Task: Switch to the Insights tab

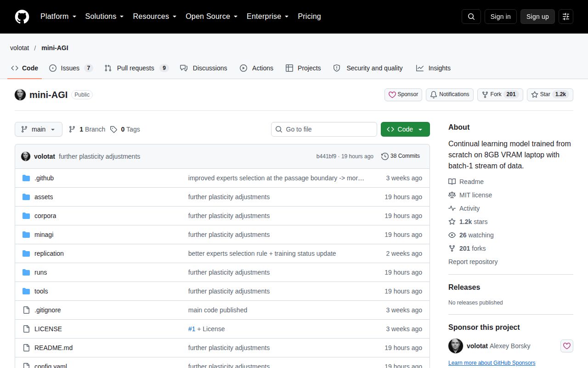Action: click(x=433, y=68)
